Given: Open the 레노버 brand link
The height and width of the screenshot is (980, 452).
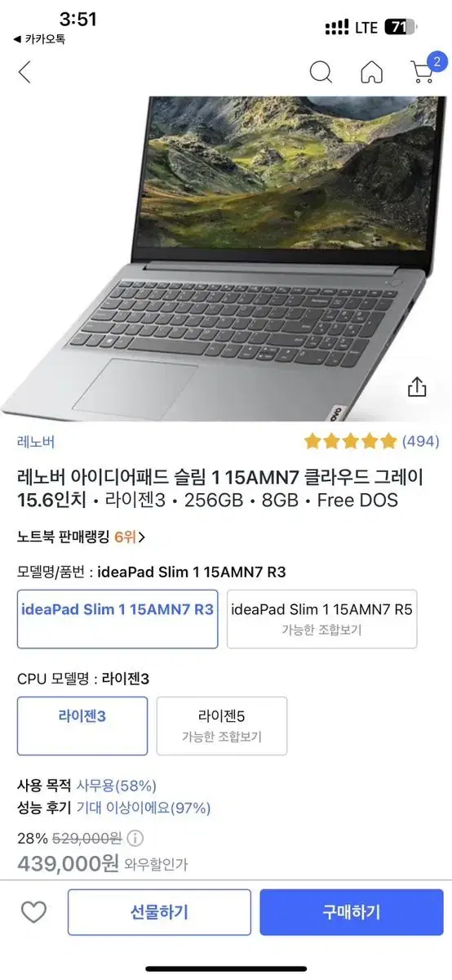Looking at the screenshot, I should click(36, 442).
